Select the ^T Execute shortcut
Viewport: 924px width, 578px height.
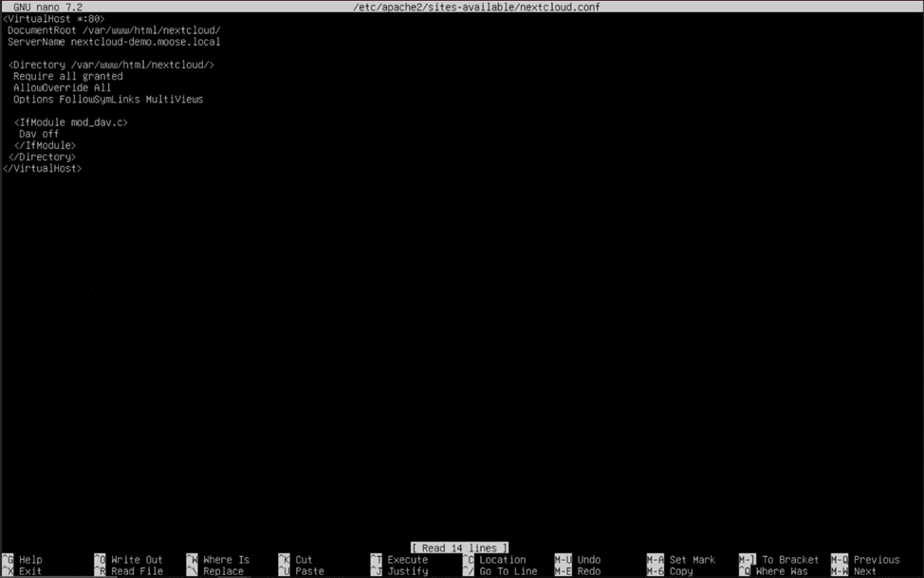pos(399,560)
